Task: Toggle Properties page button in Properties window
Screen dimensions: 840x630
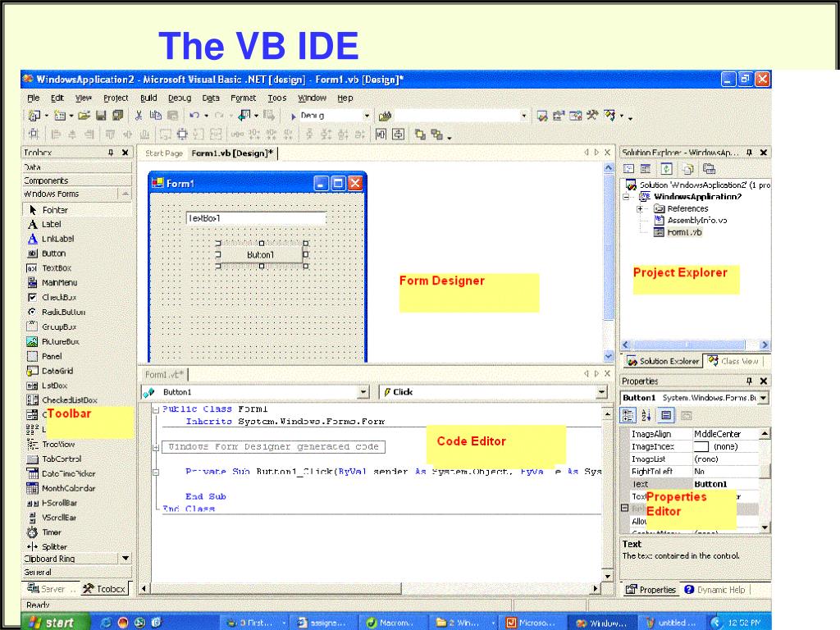Action: click(x=666, y=415)
